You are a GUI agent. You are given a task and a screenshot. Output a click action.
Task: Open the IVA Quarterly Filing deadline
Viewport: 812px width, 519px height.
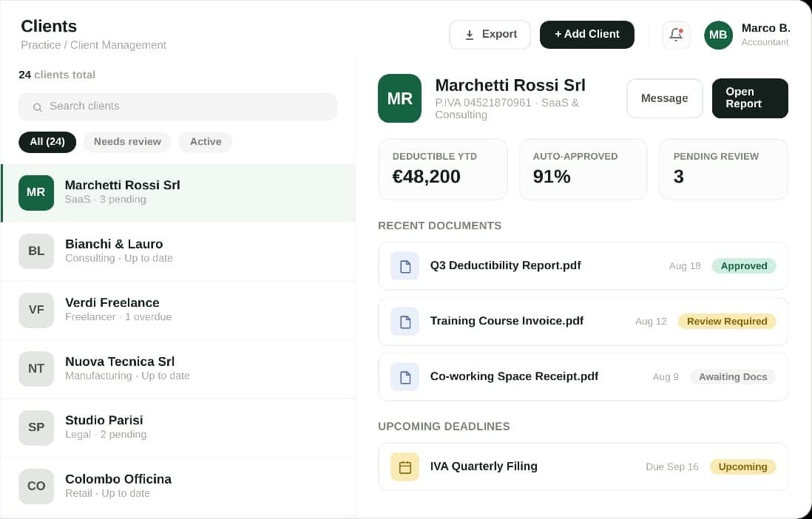pos(583,467)
